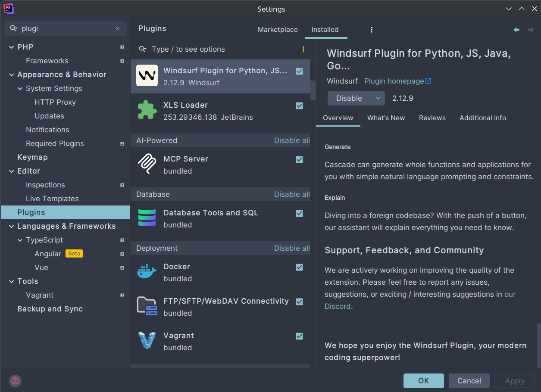
Task: Navigate forward with the right arrow
Action: coord(531,30)
